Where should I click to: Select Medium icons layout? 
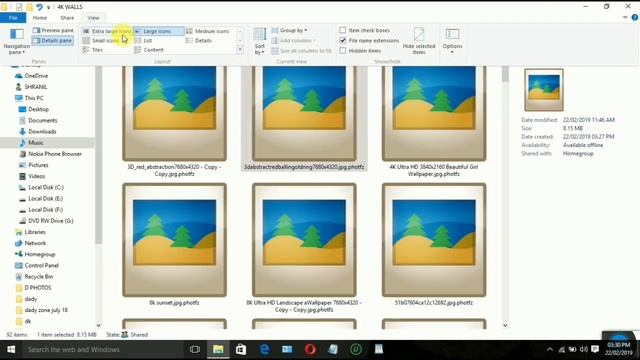[x=208, y=31]
